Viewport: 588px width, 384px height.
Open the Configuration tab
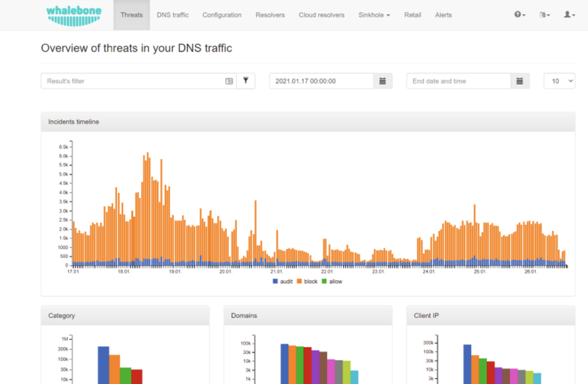[222, 15]
